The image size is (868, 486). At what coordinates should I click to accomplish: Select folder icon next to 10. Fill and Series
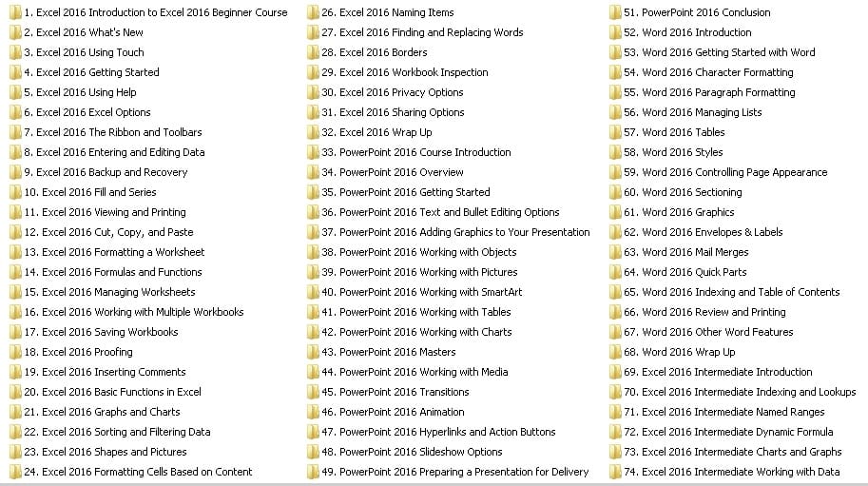tap(15, 192)
